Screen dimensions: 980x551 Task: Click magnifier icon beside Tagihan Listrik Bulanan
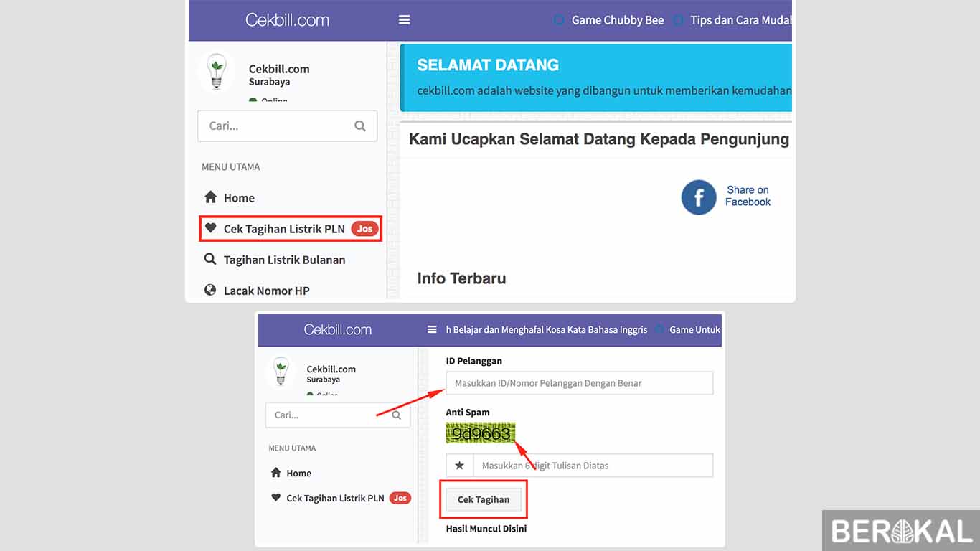pos(210,259)
